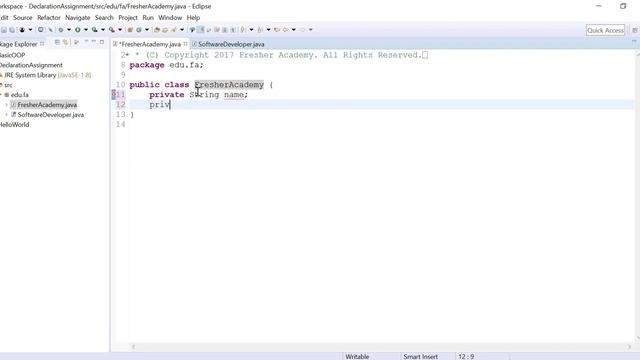The width and height of the screenshot is (640, 360).
Task: Click the Save toolbar icon
Action: pyautogui.click(x=4, y=30)
